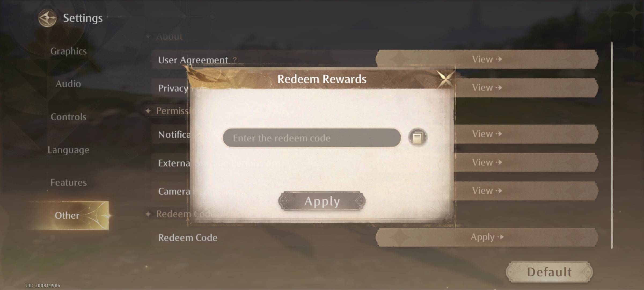Click the back arrow navigation icon
The height and width of the screenshot is (290, 644).
pyautogui.click(x=46, y=18)
